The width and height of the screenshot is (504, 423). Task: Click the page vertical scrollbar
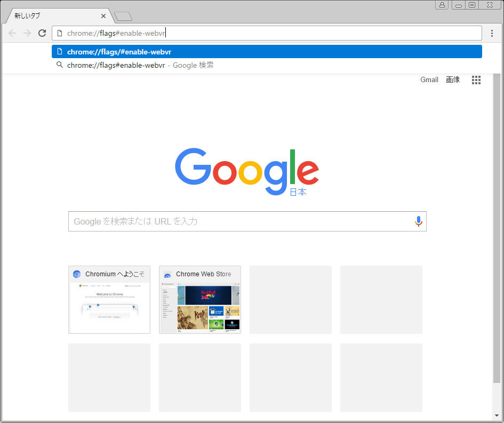(x=497, y=228)
